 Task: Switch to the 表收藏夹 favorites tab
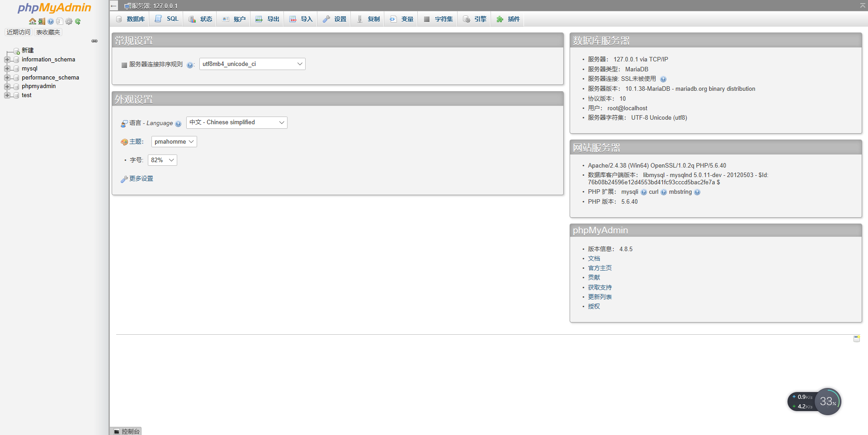(47, 32)
